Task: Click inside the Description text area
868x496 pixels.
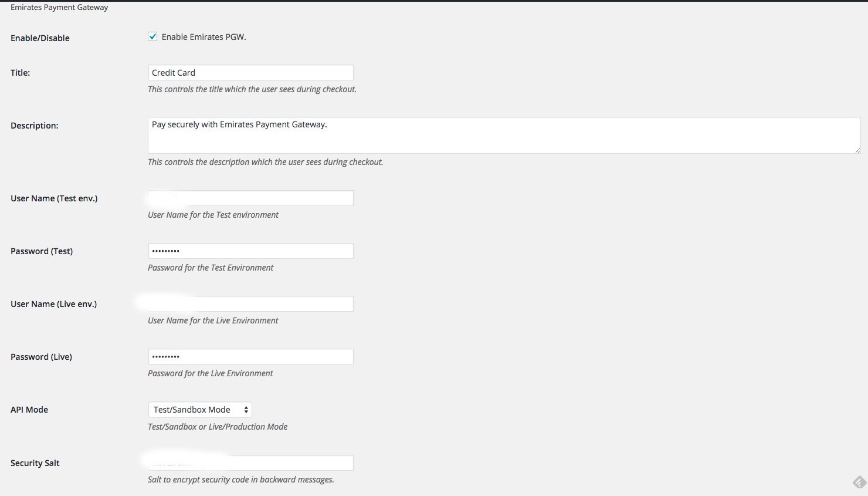Action: click(504, 136)
